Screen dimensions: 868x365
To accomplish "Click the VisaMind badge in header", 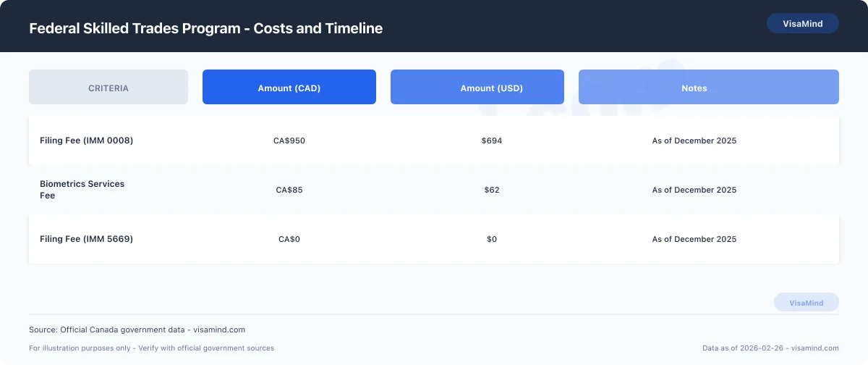I will pyautogui.click(x=802, y=23).
